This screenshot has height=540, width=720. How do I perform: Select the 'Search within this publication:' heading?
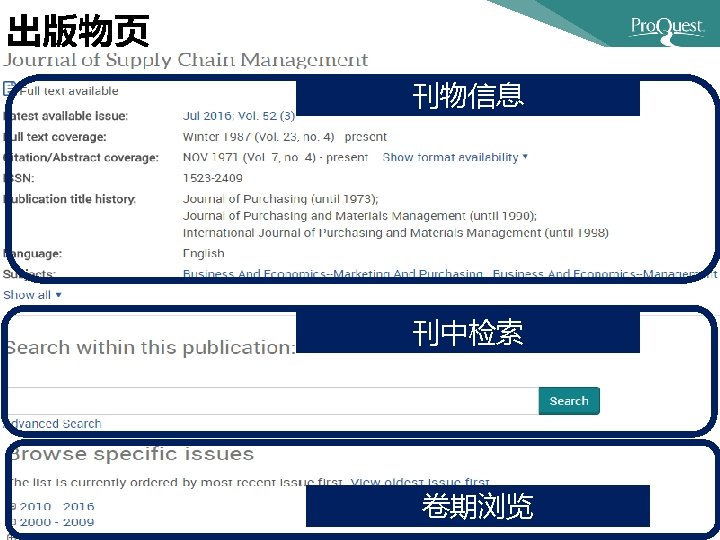(151, 348)
